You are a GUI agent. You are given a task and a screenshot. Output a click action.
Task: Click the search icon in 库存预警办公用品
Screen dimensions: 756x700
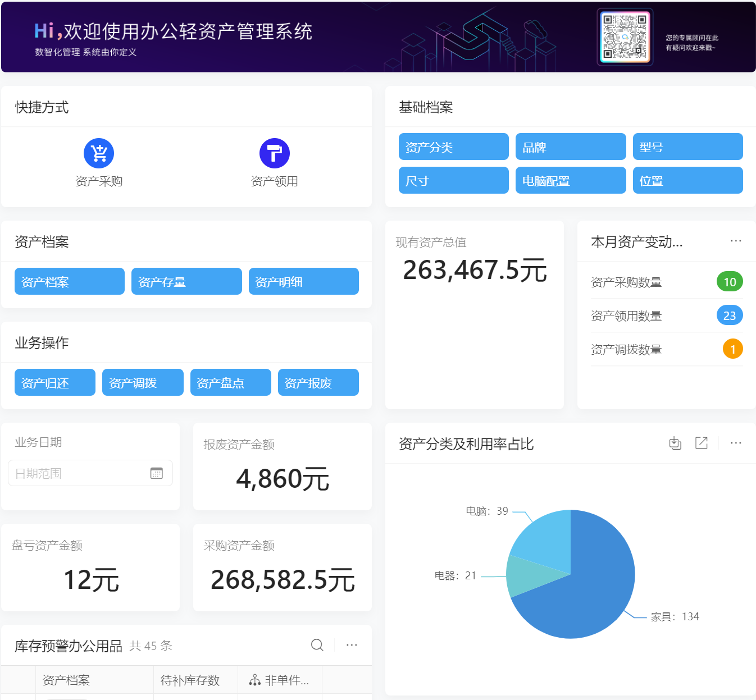point(317,645)
